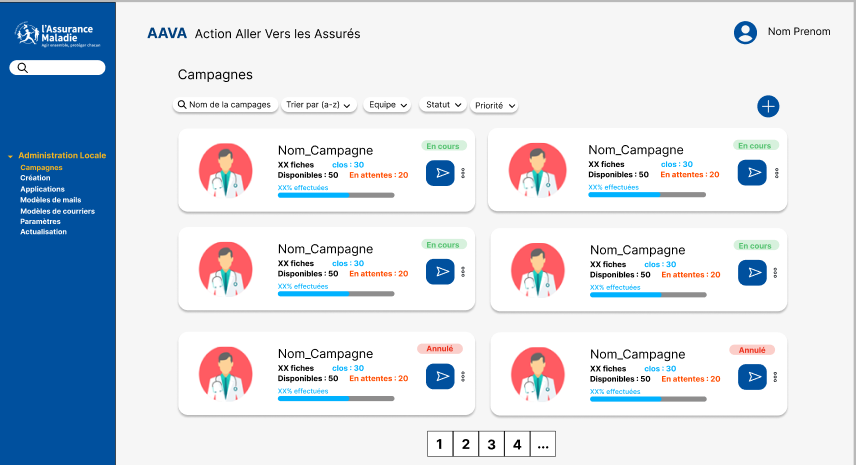Image resolution: width=856 pixels, height=465 pixels.
Task: Click send arrow on bottom-left Annulé card
Action: [440, 376]
